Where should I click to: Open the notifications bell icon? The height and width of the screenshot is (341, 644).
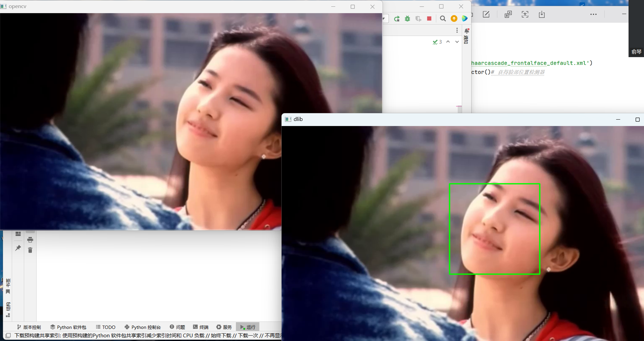tap(466, 31)
